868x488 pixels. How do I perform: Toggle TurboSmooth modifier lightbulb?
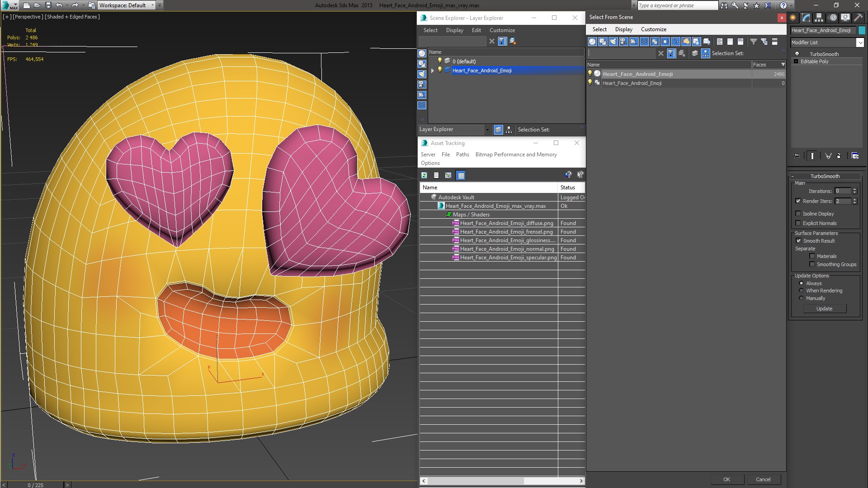point(797,54)
